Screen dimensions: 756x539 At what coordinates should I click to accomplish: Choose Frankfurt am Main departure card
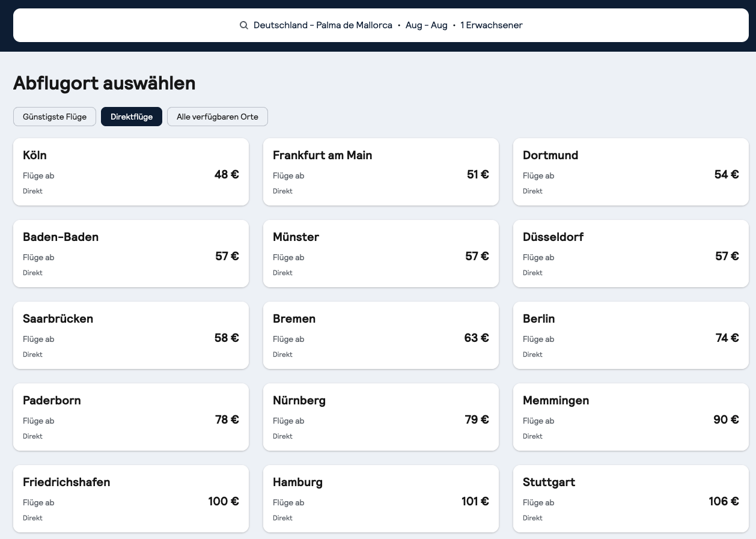(x=381, y=172)
